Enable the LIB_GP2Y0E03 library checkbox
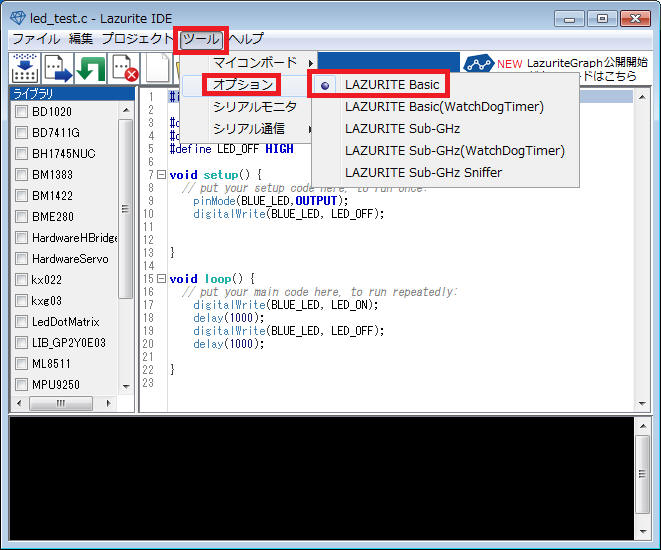The width and height of the screenshot is (661, 550). click(21, 343)
